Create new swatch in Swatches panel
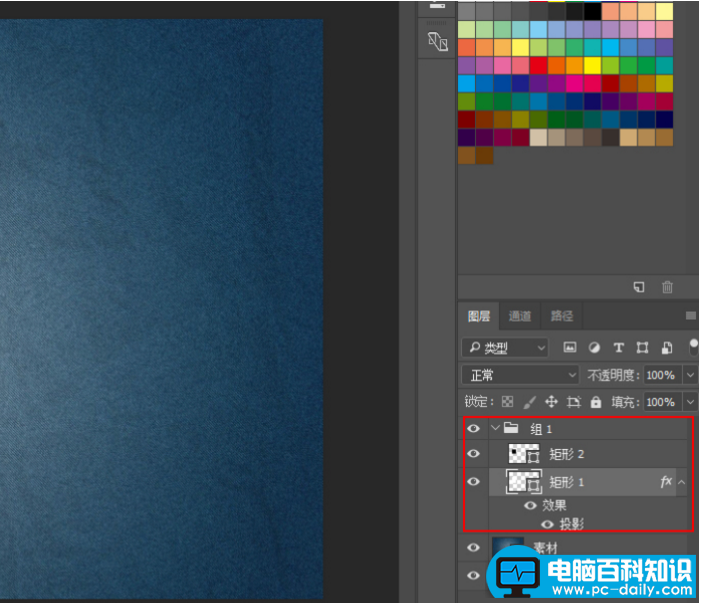 point(639,287)
